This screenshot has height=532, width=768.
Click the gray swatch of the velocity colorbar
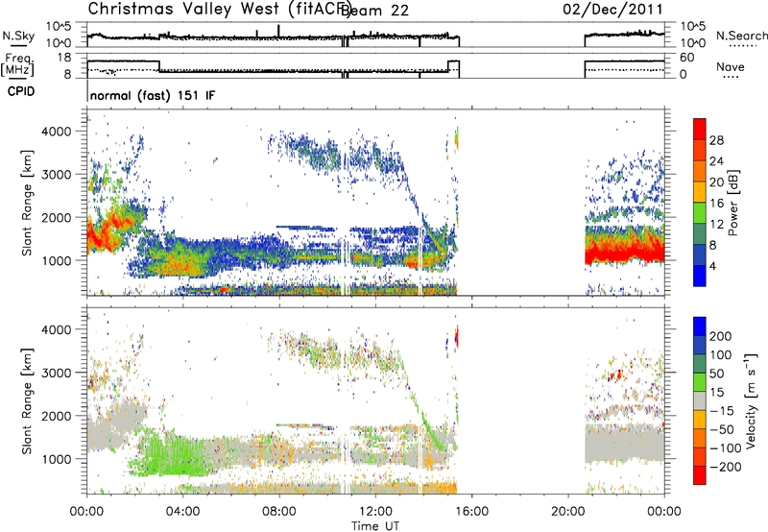(x=700, y=400)
